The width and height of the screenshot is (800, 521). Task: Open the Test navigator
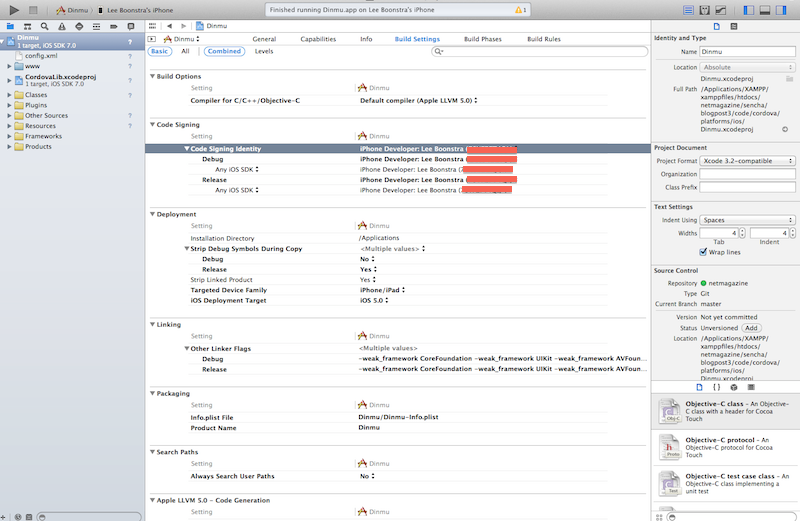[x=79, y=26]
